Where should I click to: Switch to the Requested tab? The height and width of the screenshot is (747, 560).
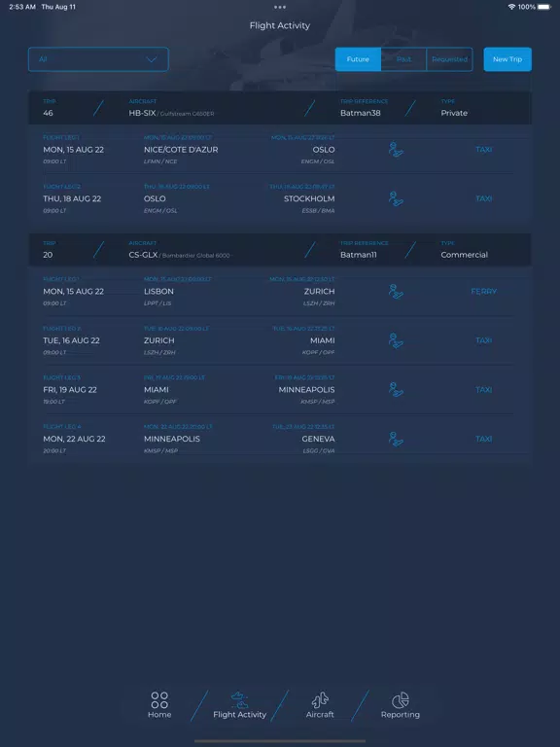tap(449, 59)
